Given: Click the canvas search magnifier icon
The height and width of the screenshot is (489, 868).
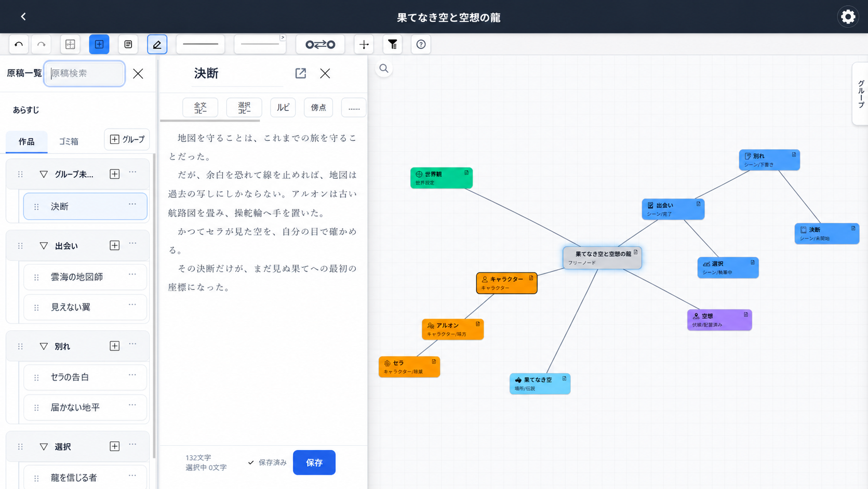Looking at the screenshot, I should point(384,69).
